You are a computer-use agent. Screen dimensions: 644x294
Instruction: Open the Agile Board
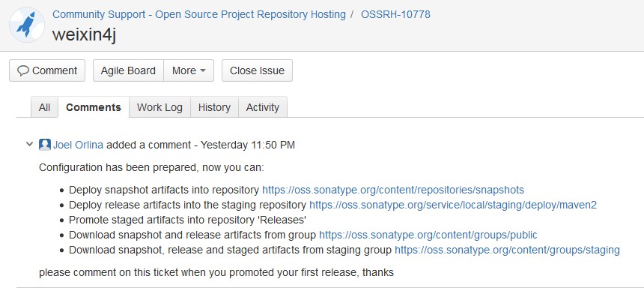coord(128,70)
